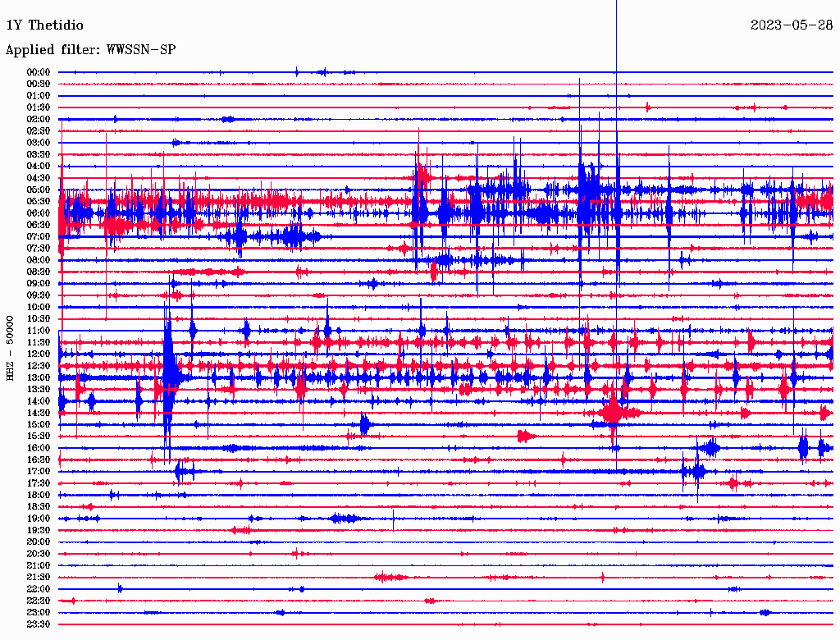Select the 22:00 time label
The image size is (840, 640).
39,589
